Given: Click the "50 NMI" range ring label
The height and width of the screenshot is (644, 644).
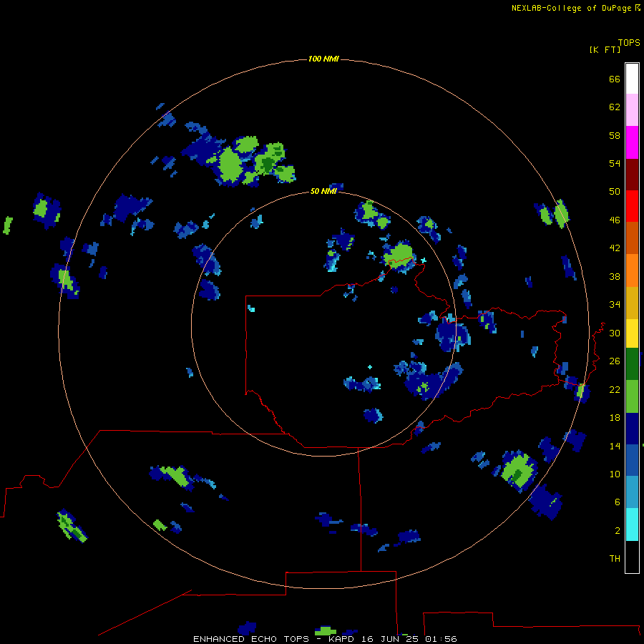Looking at the screenshot, I should click(323, 191).
